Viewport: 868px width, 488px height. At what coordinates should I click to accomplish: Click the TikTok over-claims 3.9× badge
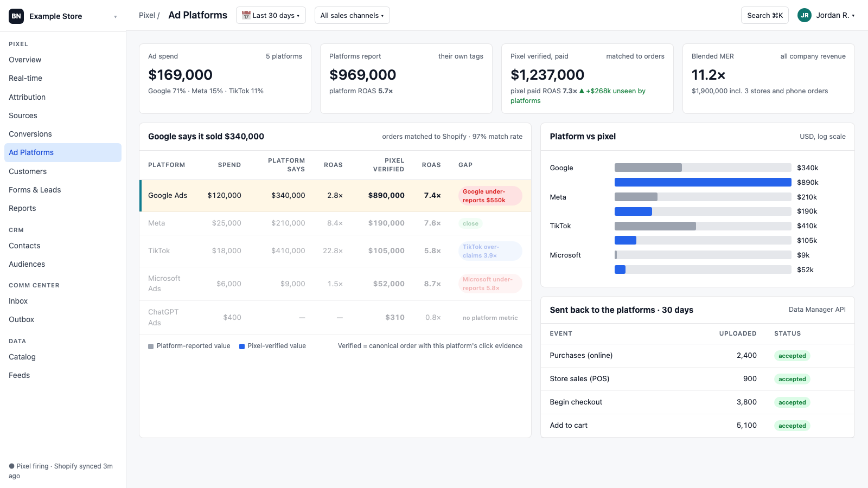[490, 251]
